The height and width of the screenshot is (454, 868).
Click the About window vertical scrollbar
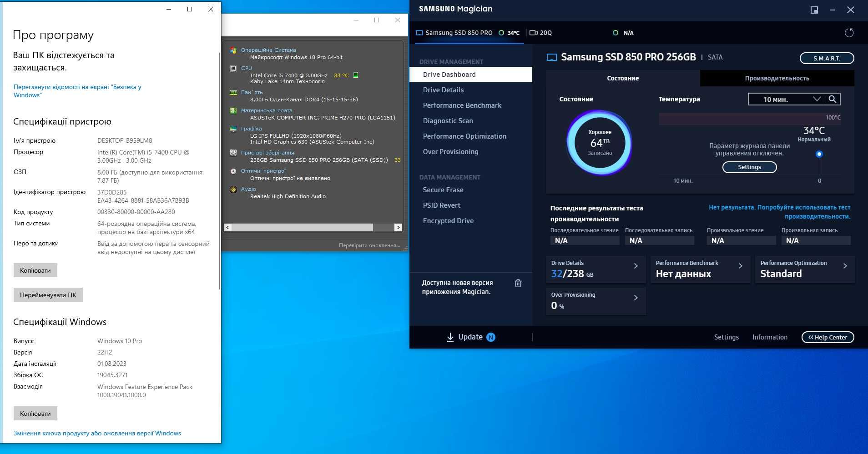[220, 170]
